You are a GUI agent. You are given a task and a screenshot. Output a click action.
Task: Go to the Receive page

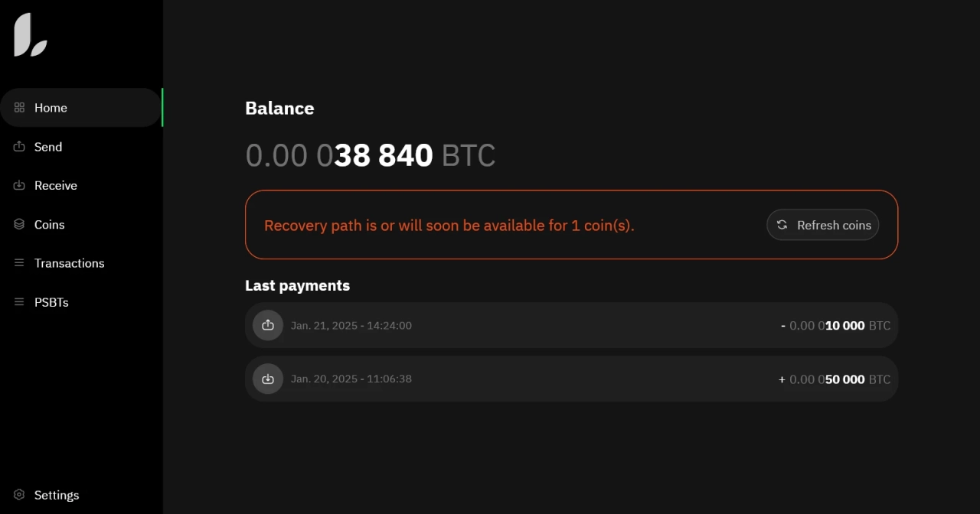point(56,186)
